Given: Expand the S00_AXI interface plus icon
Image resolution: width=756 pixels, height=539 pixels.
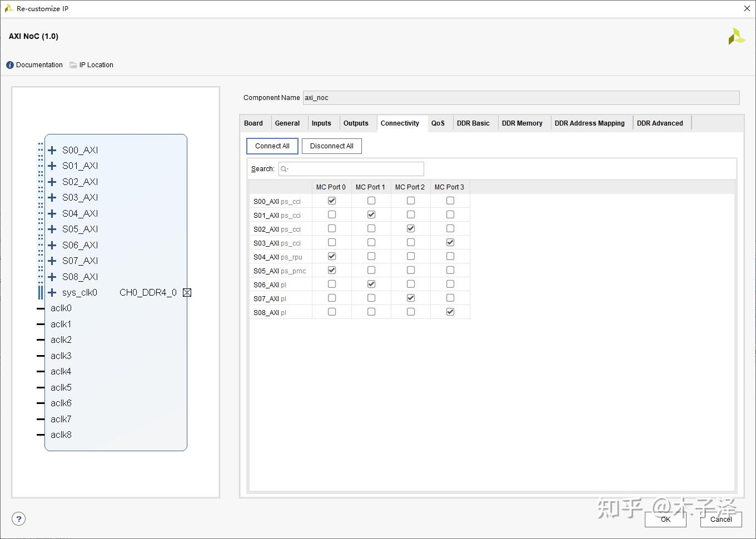Looking at the screenshot, I should pos(52,150).
